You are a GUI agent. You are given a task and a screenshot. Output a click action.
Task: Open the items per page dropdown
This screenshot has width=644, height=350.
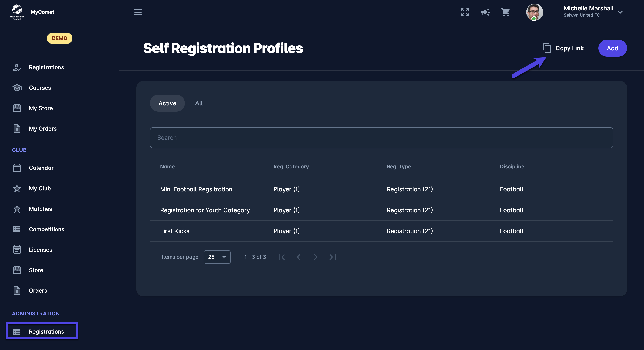pyautogui.click(x=217, y=257)
